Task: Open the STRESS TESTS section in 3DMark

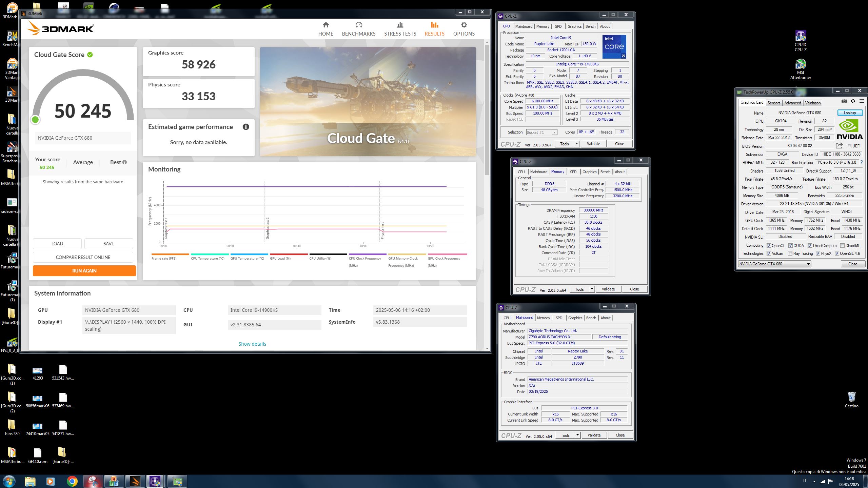Action: tap(400, 29)
